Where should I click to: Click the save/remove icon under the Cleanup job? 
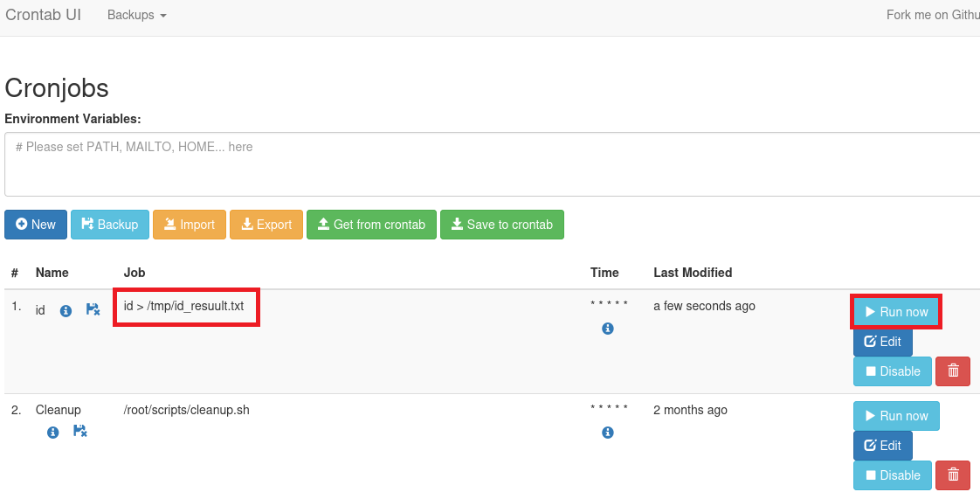click(80, 431)
